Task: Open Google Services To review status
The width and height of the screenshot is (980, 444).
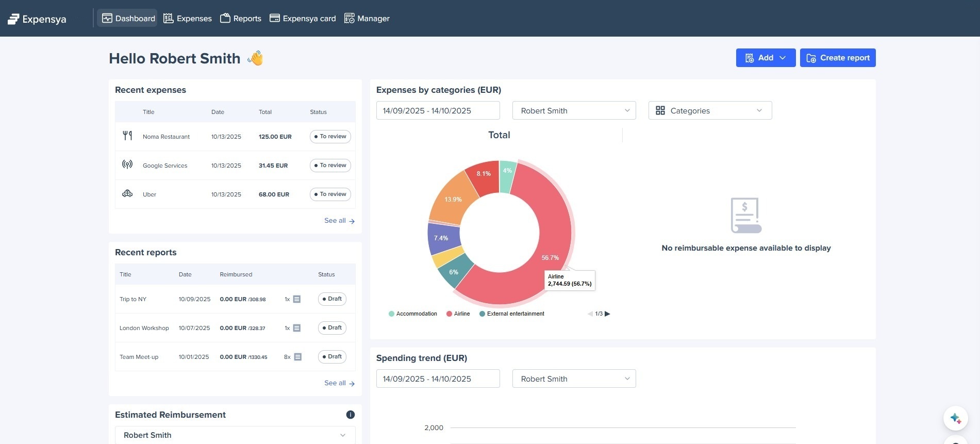Action: pos(330,166)
